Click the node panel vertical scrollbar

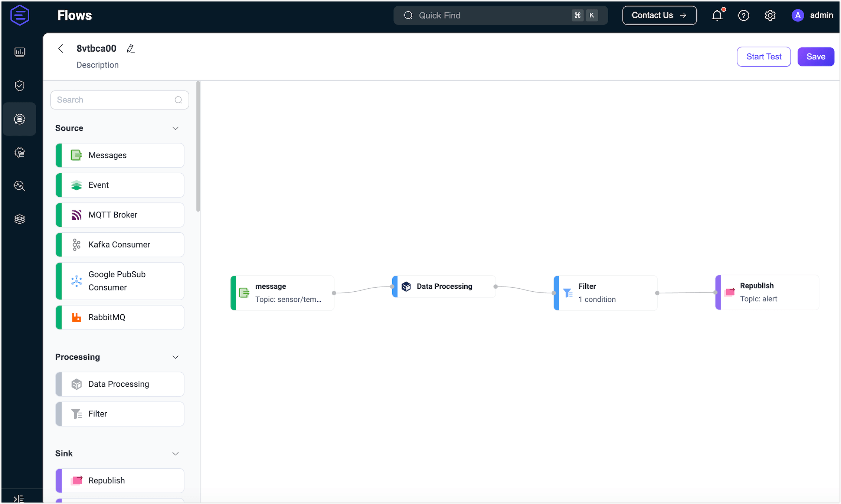coord(198,147)
